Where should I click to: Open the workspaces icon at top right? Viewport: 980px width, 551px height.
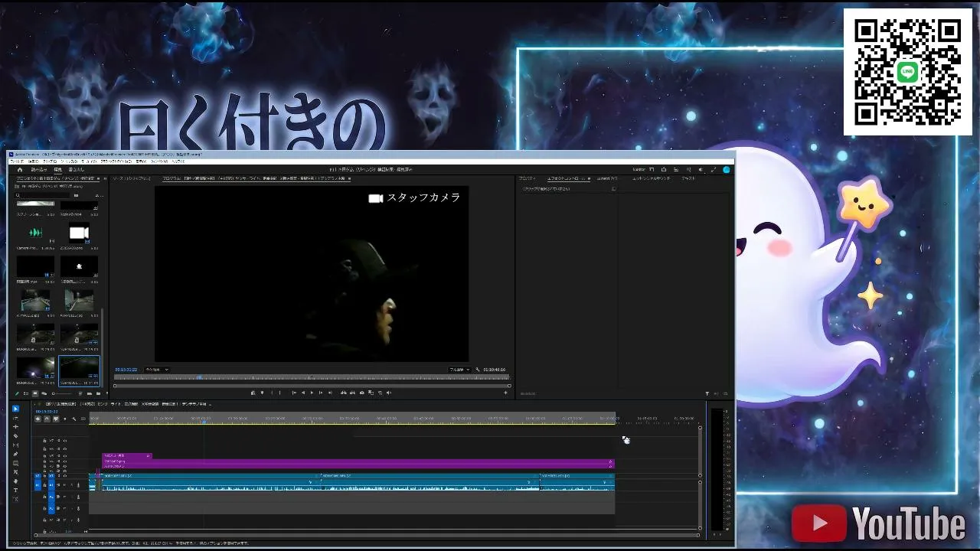point(652,169)
